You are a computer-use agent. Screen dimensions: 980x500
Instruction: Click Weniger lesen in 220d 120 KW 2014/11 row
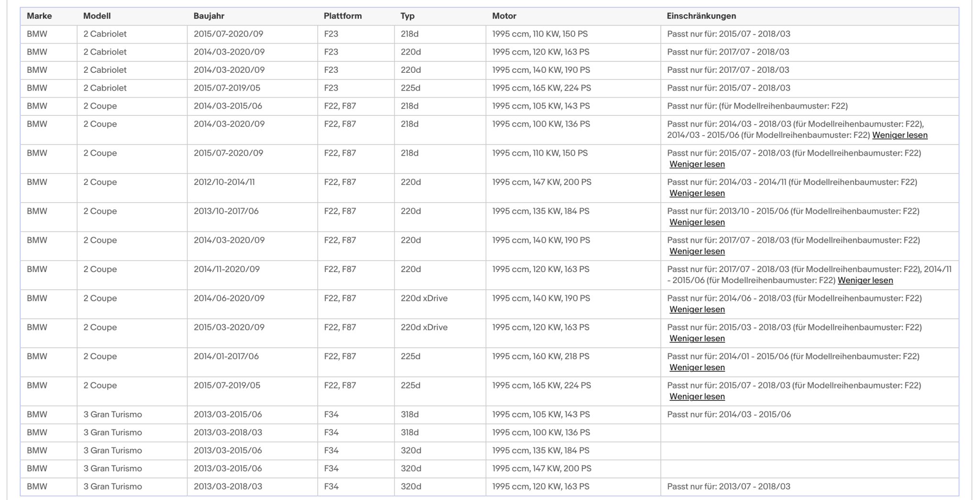[865, 281]
